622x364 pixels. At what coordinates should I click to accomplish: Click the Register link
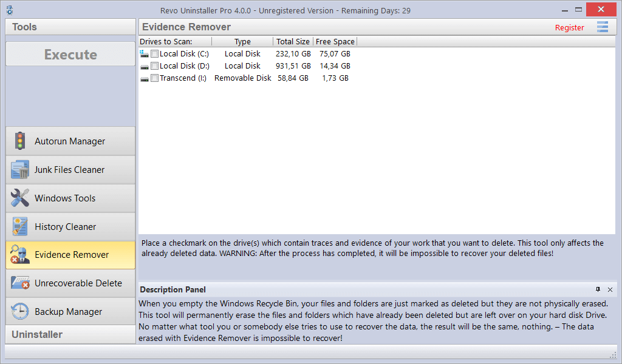click(569, 28)
